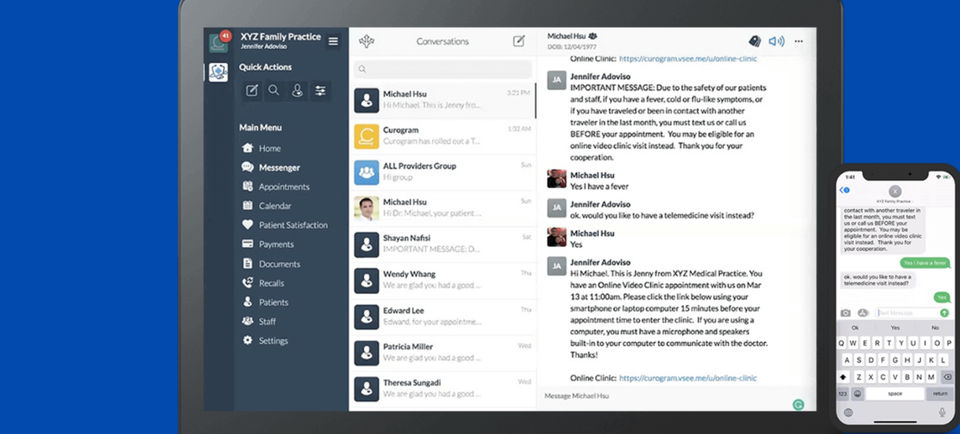Tap the shift key on phone keyboard
Viewport: 960px width, 434px height.
(x=843, y=376)
